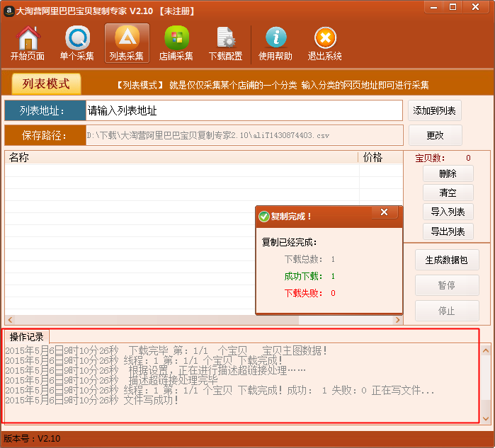This screenshot has width=495, height=448.
Task: Click the 描述超链接处理完毕 log line
Action: [111, 381]
